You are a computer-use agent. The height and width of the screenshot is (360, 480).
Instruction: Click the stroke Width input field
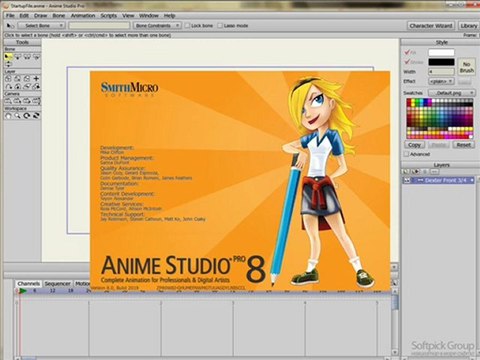441,72
